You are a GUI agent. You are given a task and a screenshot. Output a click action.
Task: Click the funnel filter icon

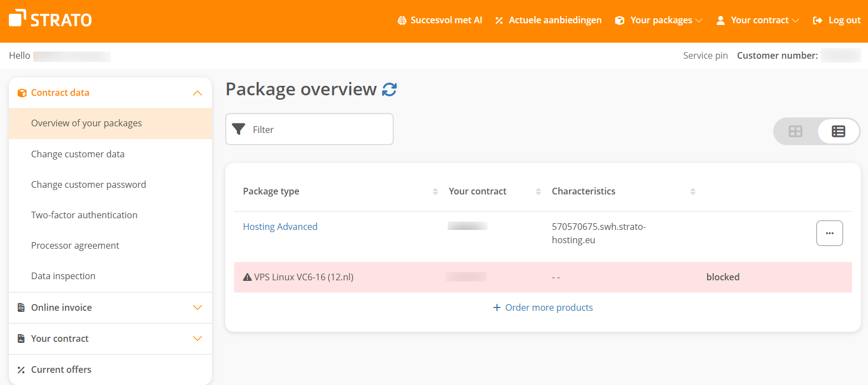point(238,129)
